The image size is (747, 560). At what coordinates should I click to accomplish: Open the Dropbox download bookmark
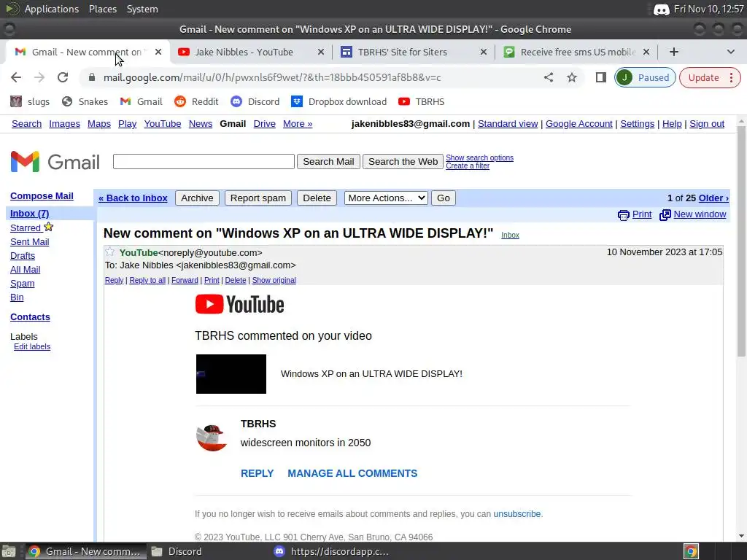(x=338, y=101)
